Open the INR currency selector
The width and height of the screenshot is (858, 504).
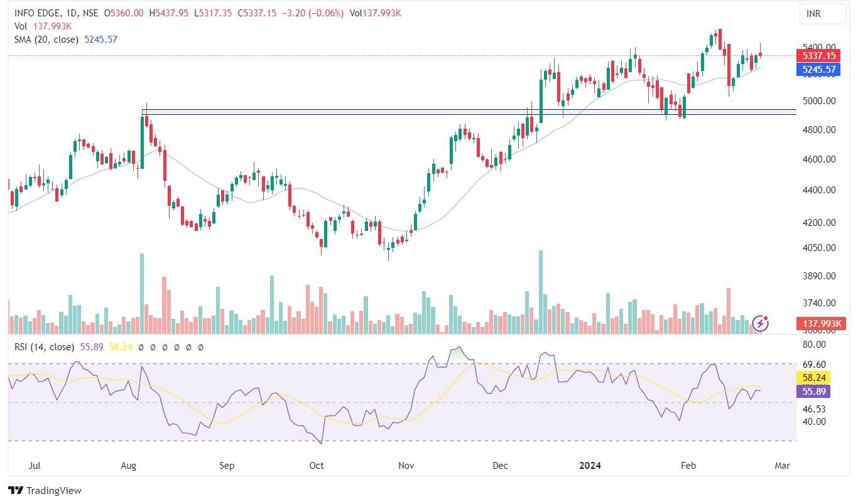822,14
